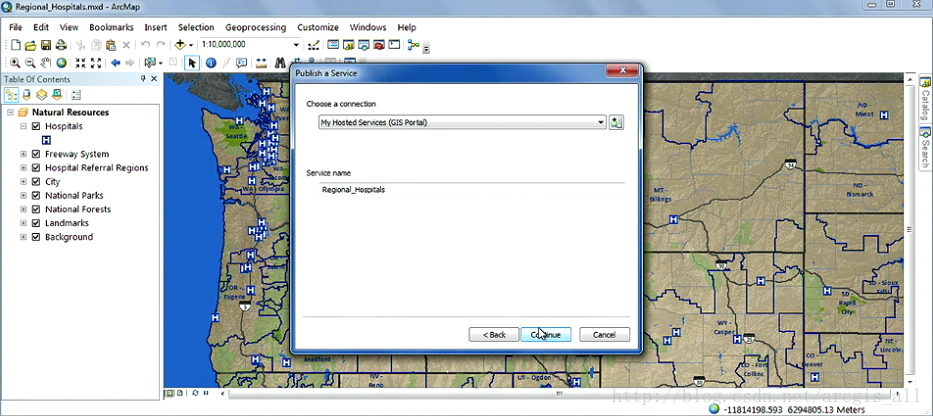Open the Geoprocessing menu
The width and height of the screenshot is (933, 416).
coord(255,27)
